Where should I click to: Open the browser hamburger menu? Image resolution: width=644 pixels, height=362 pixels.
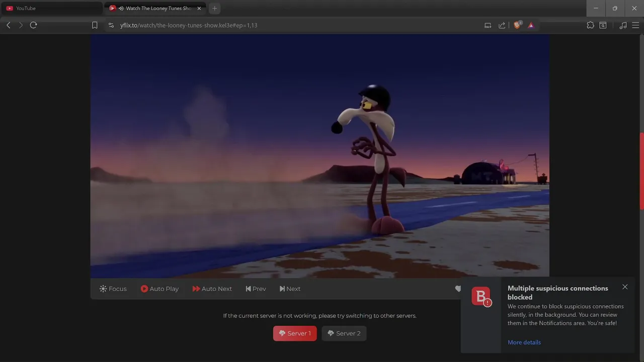[635, 25]
